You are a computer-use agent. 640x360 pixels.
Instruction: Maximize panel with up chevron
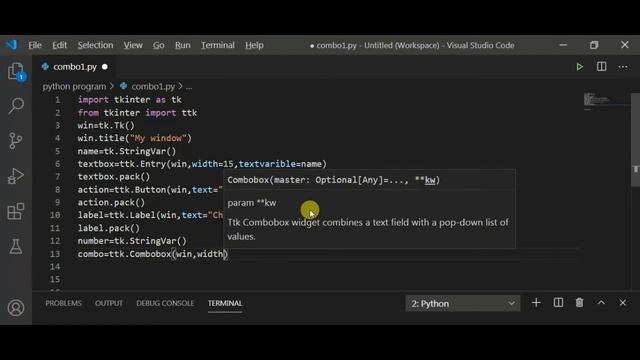[x=601, y=303]
